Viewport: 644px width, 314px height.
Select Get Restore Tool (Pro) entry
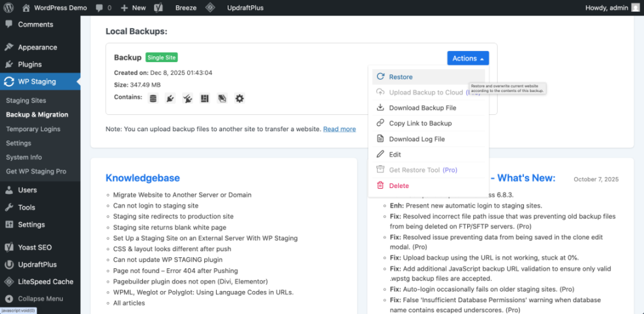(x=429, y=170)
